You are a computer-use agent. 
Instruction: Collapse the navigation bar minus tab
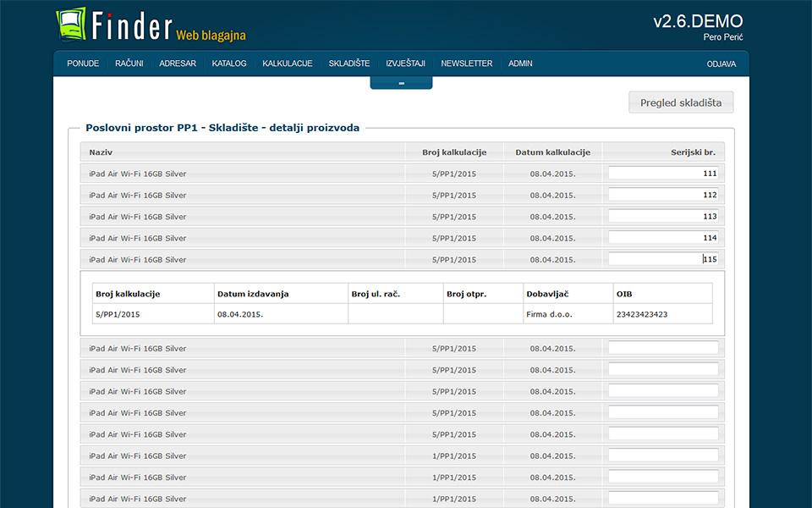401,83
